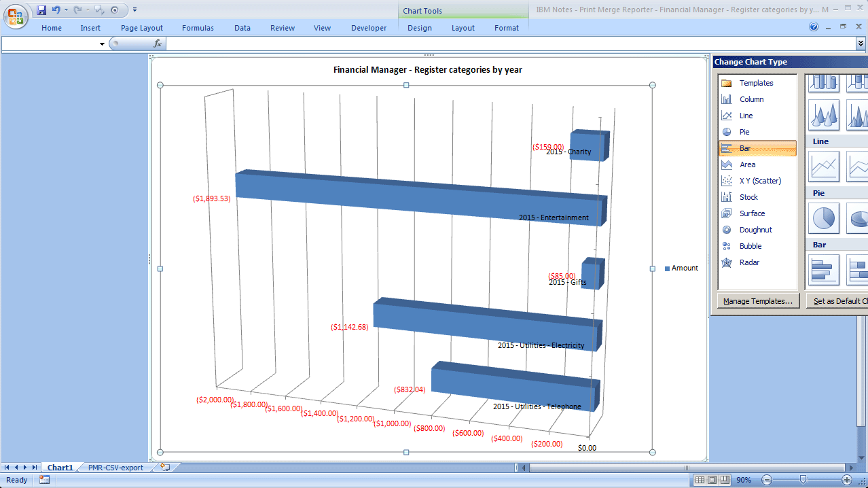Pick the basic Line chart thumbnail

824,167
